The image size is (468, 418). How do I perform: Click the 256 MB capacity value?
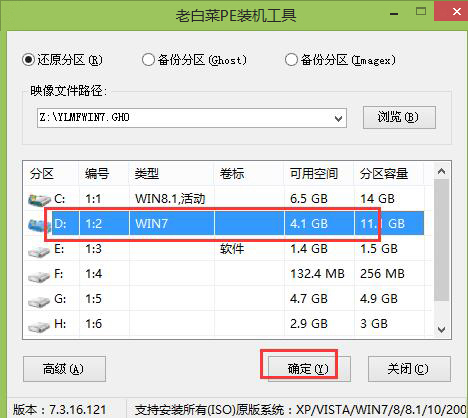pyautogui.click(x=382, y=274)
